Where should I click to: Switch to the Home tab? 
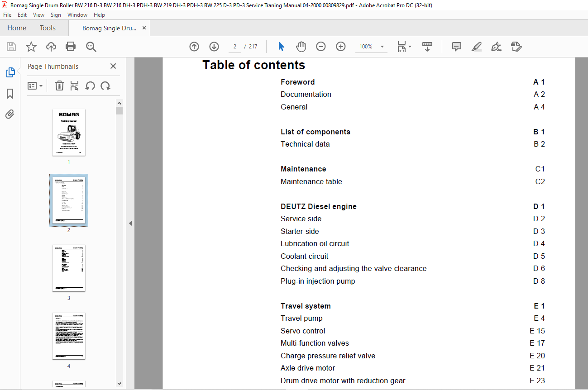pyautogui.click(x=17, y=28)
